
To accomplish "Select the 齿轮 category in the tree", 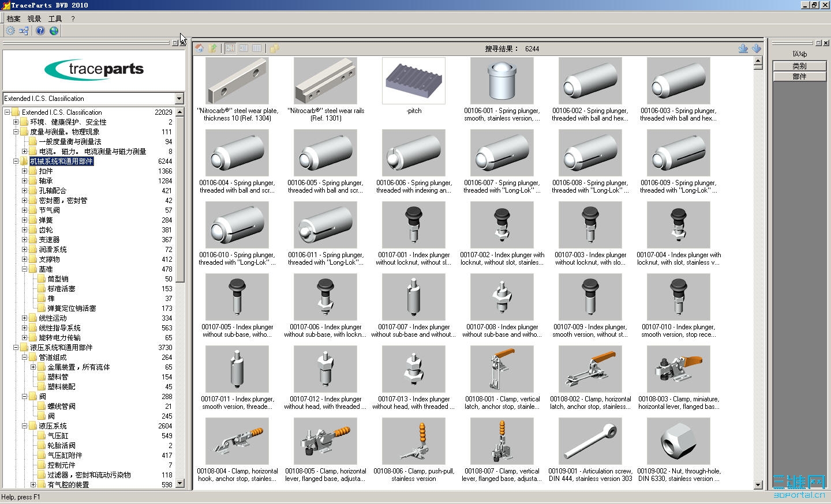I will 46,230.
